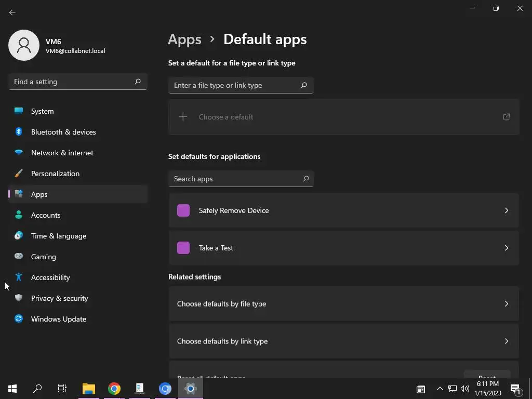Click the volume icon in system tray

point(465,389)
